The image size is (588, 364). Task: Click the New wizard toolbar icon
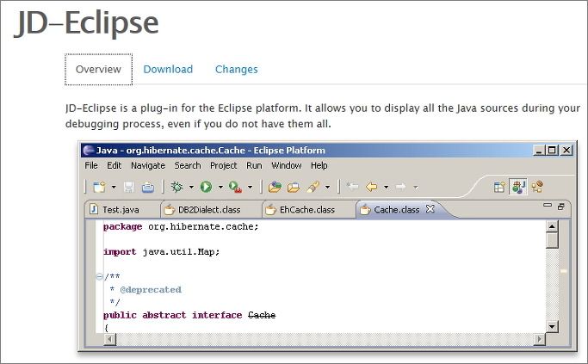point(99,187)
